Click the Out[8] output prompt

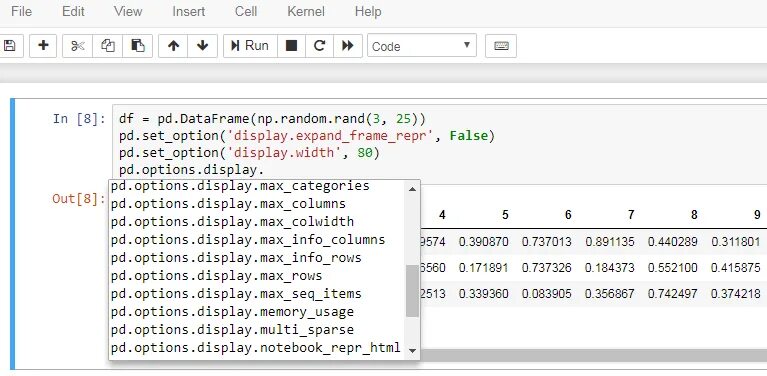coord(79,199)
